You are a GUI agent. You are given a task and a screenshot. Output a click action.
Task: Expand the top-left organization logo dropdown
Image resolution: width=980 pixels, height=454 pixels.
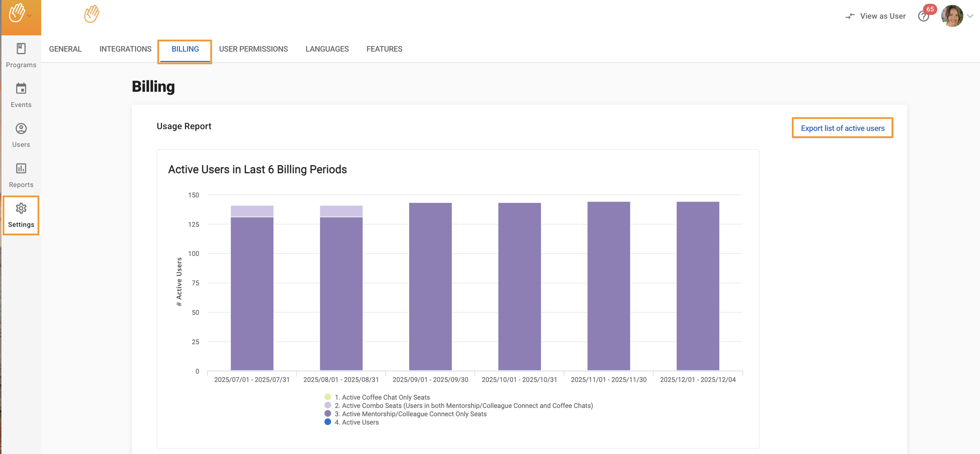29,16
